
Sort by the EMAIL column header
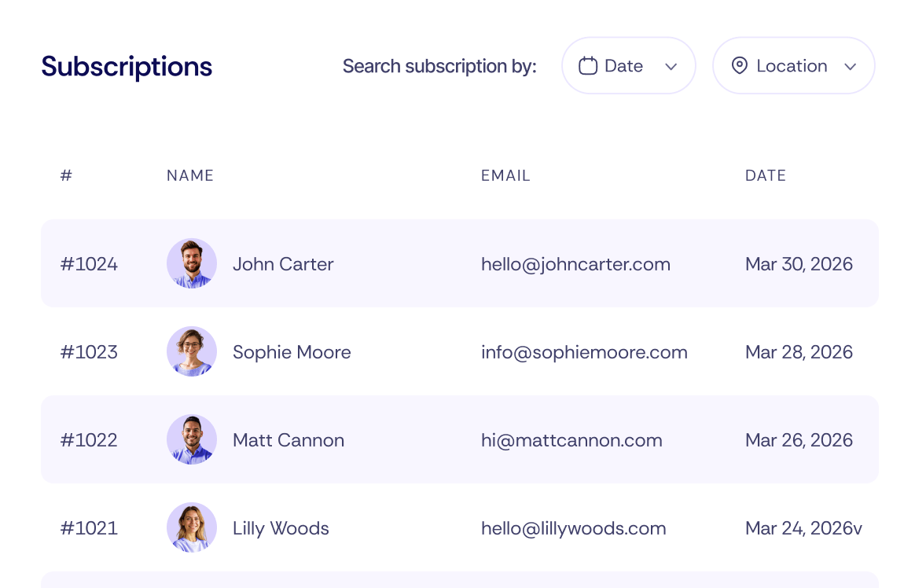click(505, 175)
